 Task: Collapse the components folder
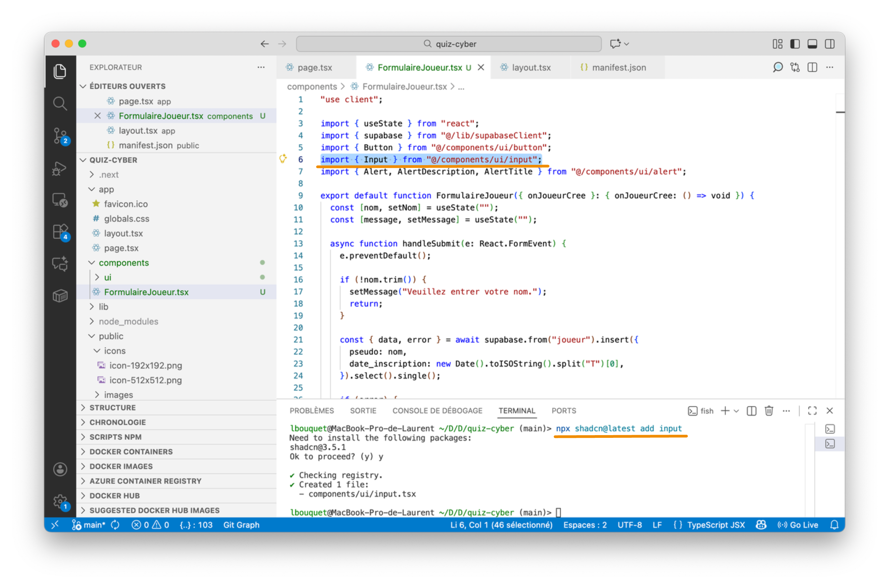(x=123, y=263)
